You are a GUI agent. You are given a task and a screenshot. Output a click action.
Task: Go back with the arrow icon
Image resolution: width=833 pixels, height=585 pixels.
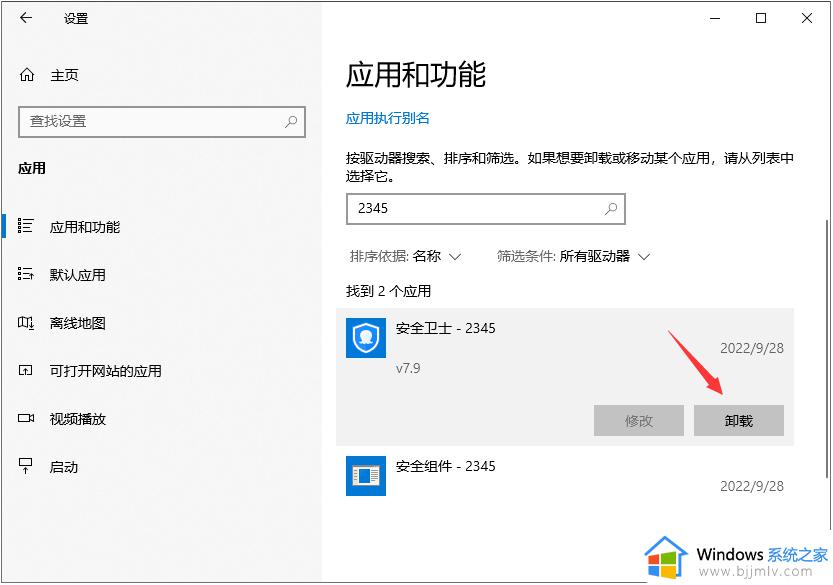click(26, 18)
